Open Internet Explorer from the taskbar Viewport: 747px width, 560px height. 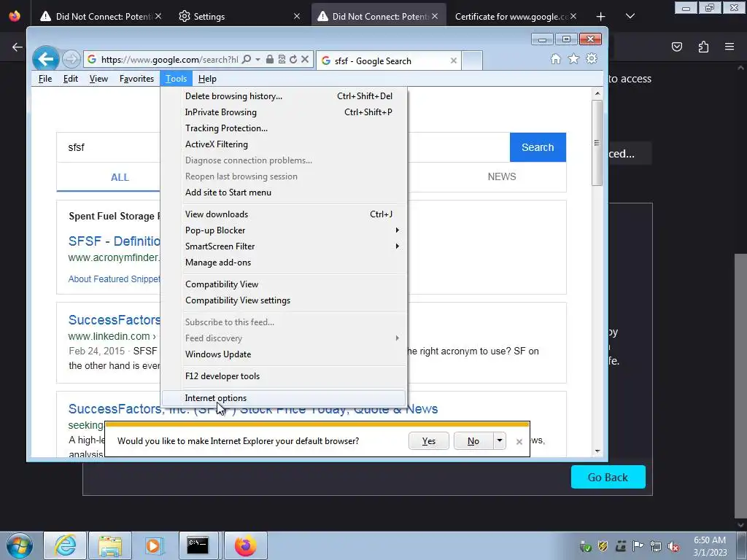[65, 545]
